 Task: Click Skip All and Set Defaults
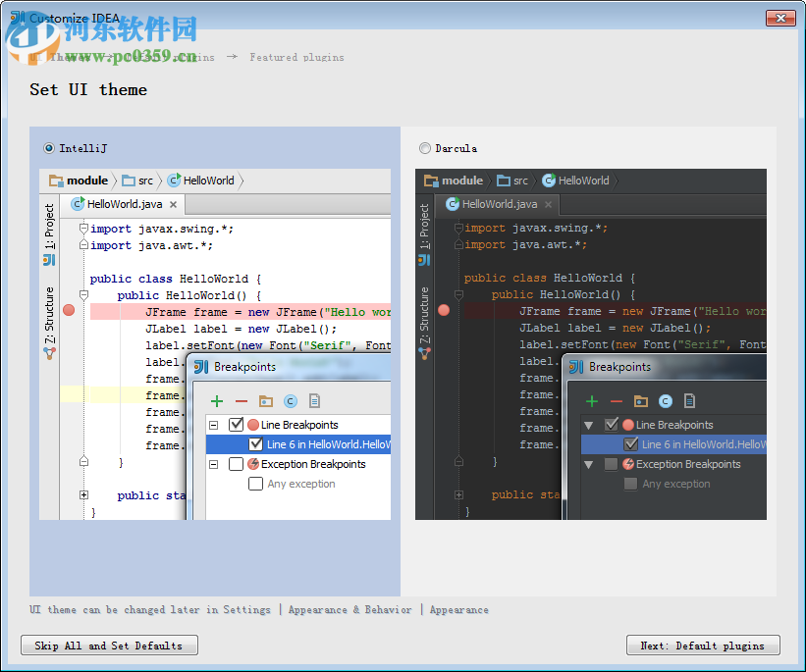(109, 645)
